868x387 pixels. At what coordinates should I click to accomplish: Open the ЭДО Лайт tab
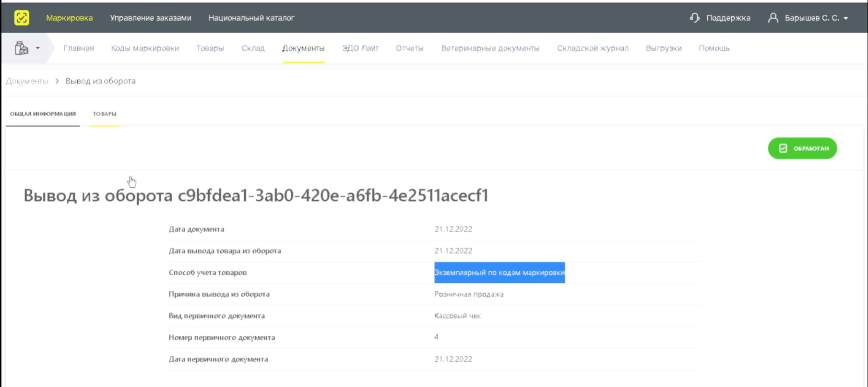(360, 48)
